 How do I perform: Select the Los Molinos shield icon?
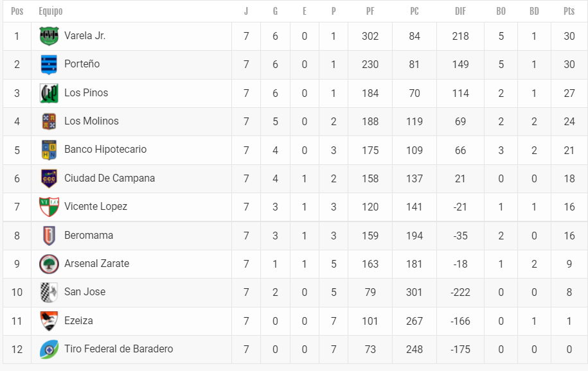pos(49,121)
